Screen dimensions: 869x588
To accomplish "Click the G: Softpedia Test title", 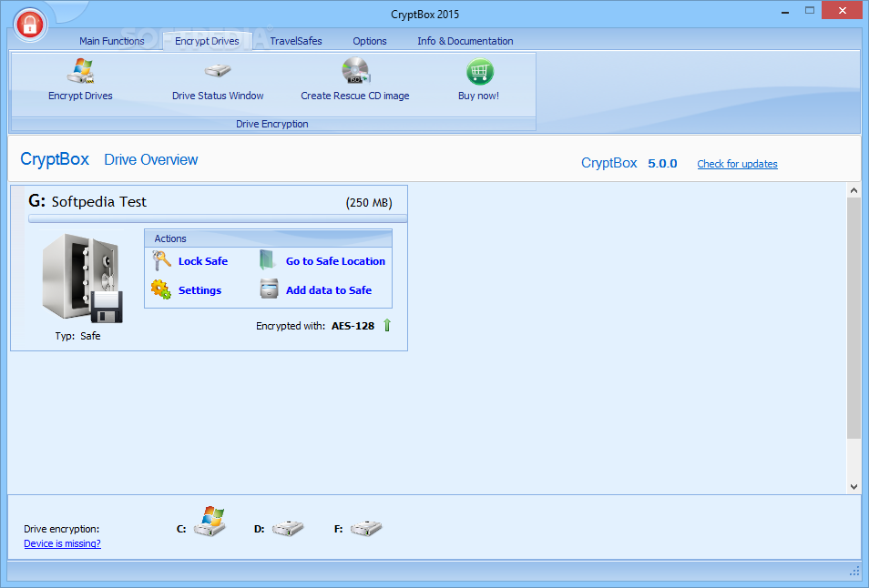I will 87,201.
